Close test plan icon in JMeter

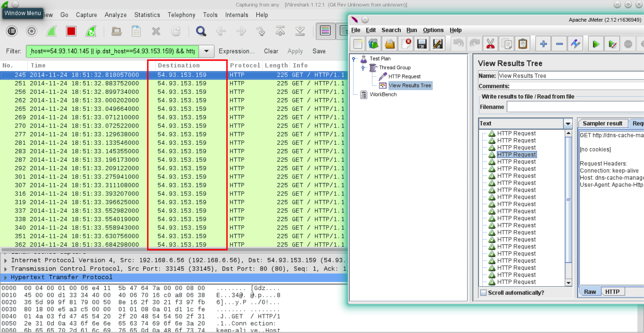[406, 44]
